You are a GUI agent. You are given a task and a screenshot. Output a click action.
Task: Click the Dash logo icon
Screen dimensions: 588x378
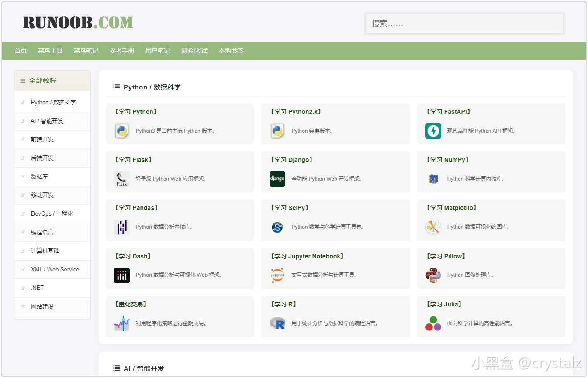[122, 275]
